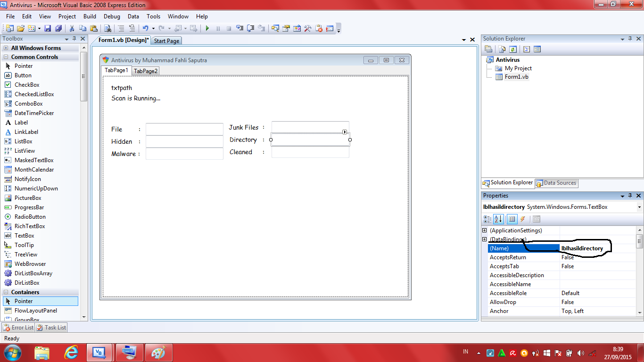Click the Undo arrow icon
This screenshot has width=644, height=362.
coord(146,28)
